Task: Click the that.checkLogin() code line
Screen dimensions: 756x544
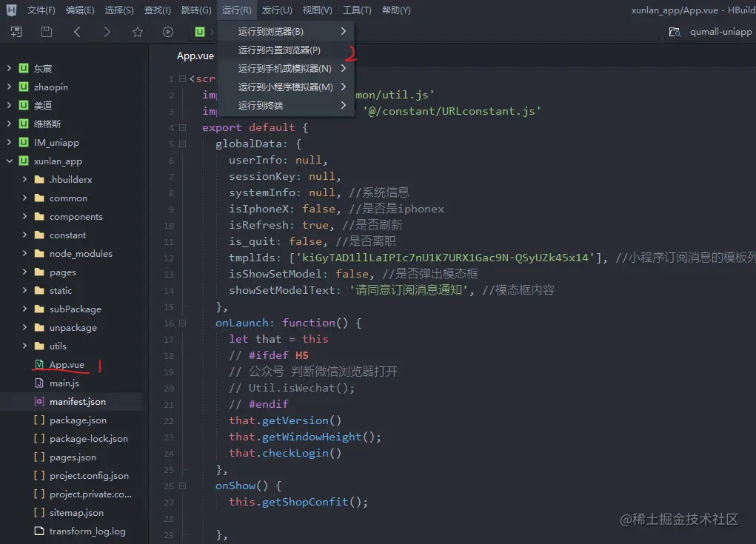Action: pos(285,453)
